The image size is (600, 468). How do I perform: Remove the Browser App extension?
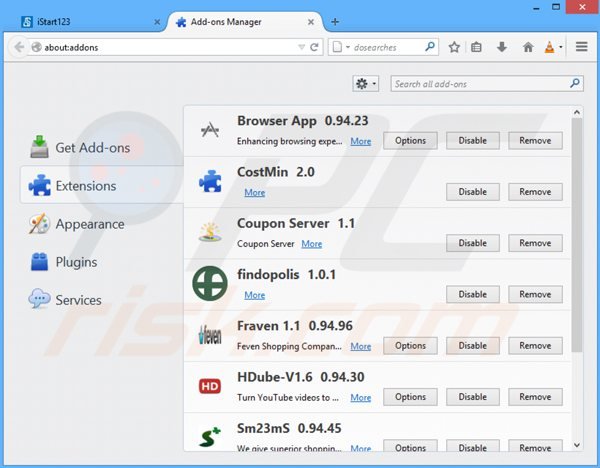click(535, 140)
